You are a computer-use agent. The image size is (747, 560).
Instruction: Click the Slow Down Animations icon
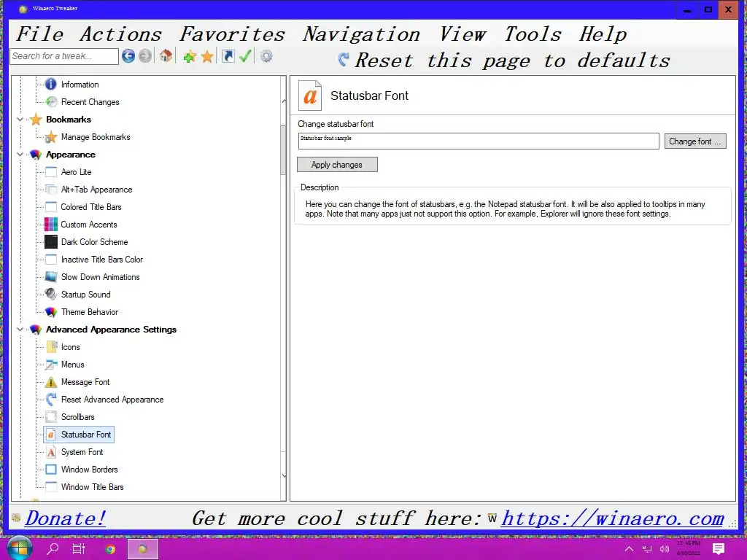pyautogui.click(x=51, y=276)
